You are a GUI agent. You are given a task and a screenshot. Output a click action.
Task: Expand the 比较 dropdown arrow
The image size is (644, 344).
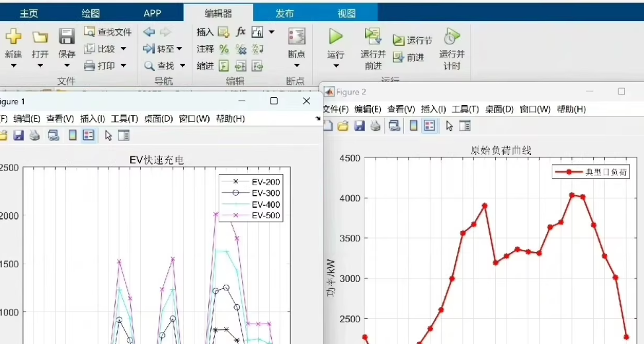123,49
